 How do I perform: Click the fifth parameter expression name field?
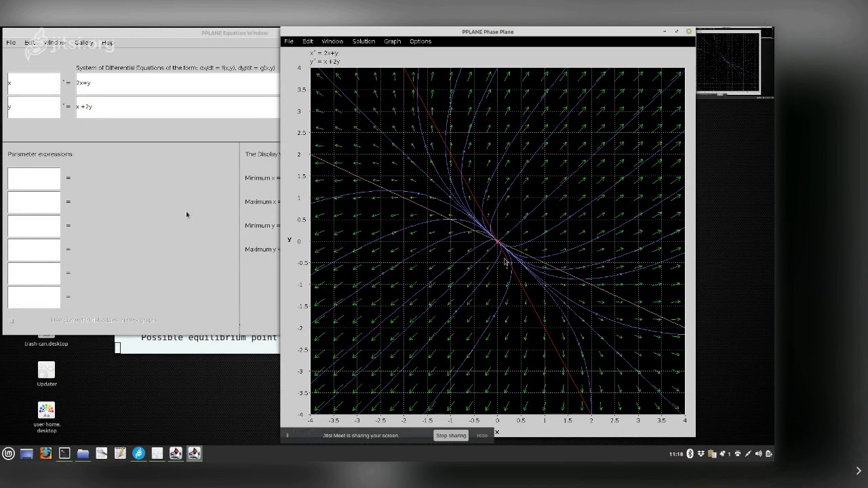click(34, 272)
